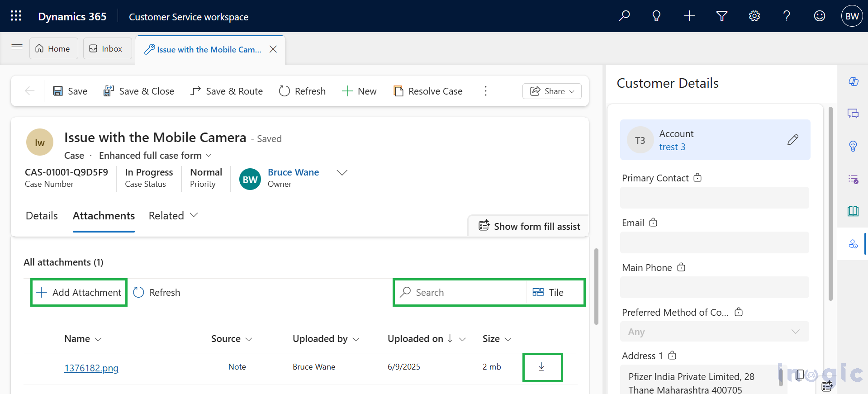Switch to the Inbox tab
The height and width of the screenshot is (394, 868).
tap(107, 48)
